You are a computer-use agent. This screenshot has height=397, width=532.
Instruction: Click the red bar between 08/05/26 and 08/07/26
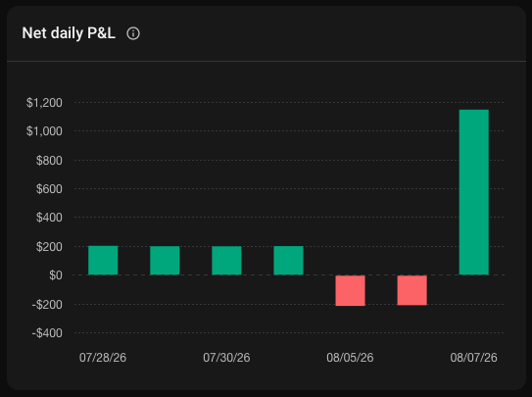[x=411, y=290]
